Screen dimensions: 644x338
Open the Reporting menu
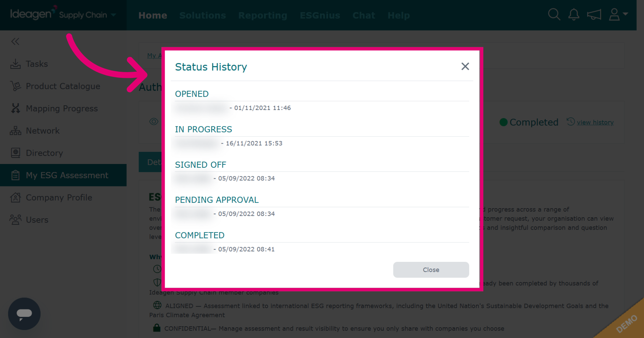coord(263,15)
